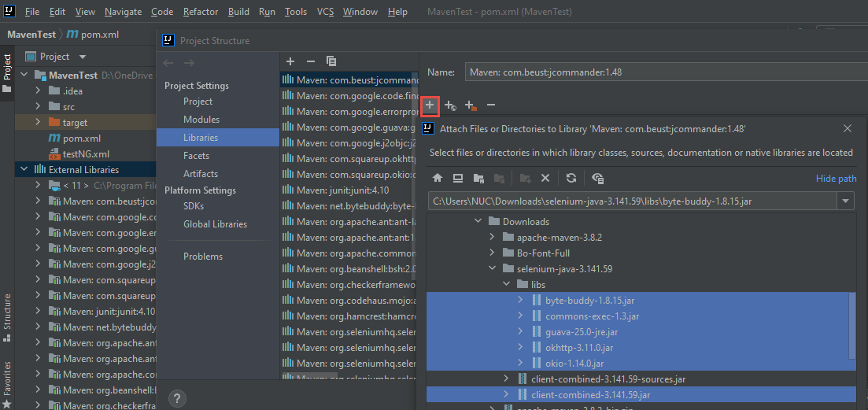The width and height of the screenshot is (868, 410).
Task: Jump to Project directory via file chooser toolbar icon
Action: [x=478, y=178]
